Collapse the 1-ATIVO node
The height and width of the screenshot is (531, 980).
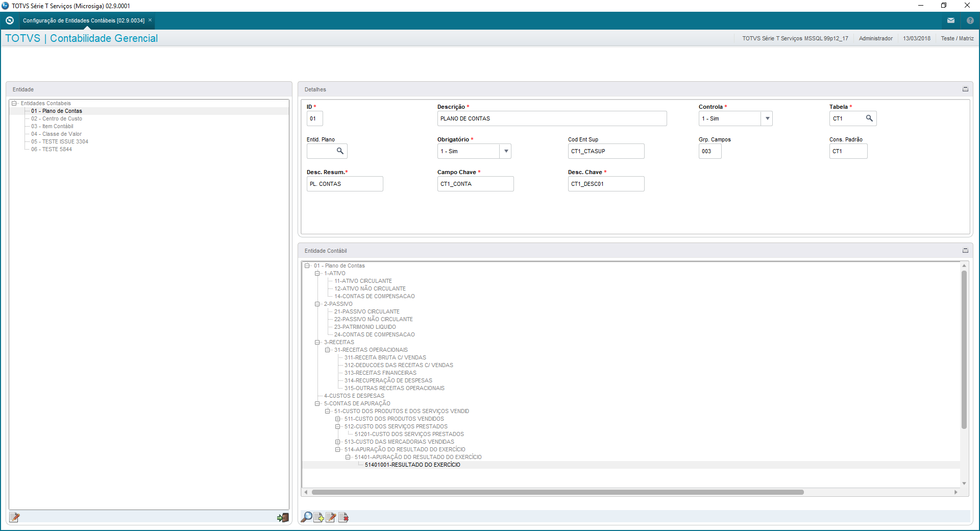317,273
